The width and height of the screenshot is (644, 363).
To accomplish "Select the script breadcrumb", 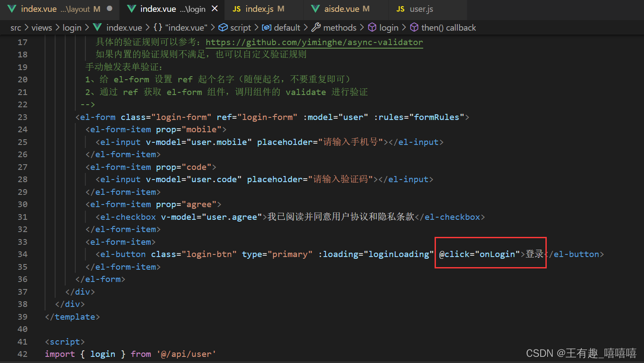I will (x=241, y=28).
